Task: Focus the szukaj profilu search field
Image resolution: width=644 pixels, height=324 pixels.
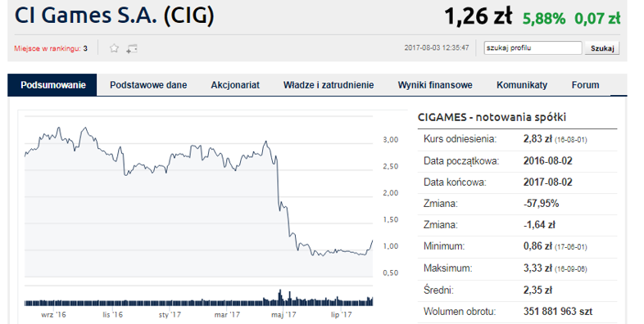Action: 533,48
